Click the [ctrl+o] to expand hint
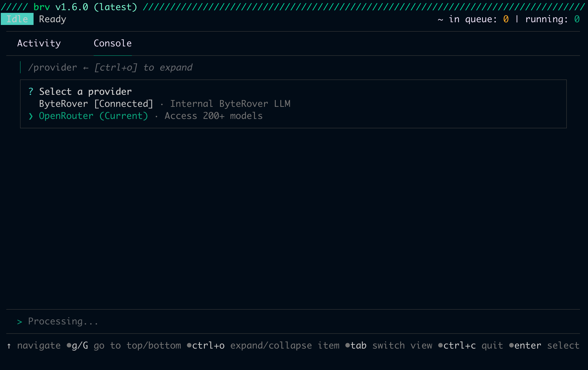 coord(143,68)
